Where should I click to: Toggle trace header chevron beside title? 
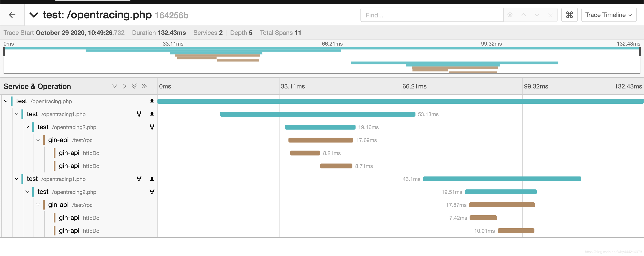click(34, 15)
